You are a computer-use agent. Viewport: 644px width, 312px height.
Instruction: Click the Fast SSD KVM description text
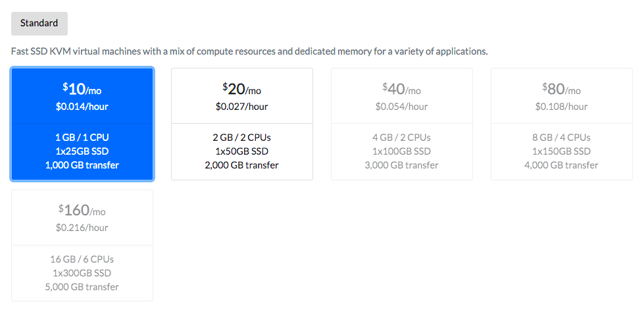[x=249, y=52]
